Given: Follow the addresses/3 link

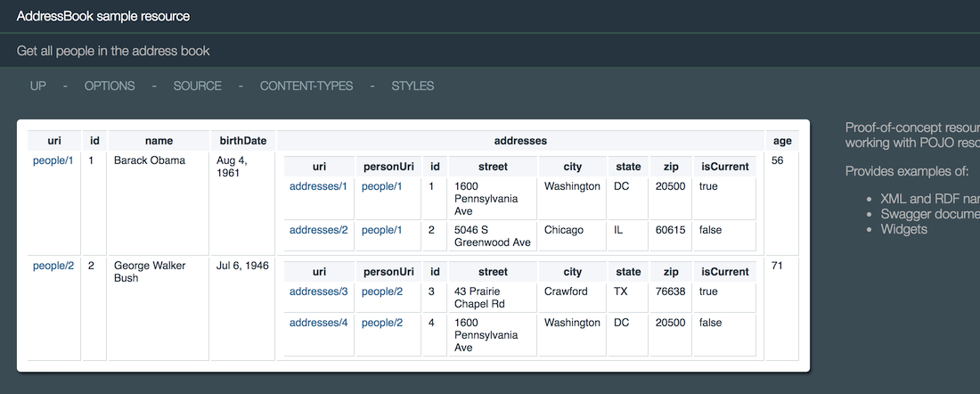Looking at the screenshot, I should (318, 291).
